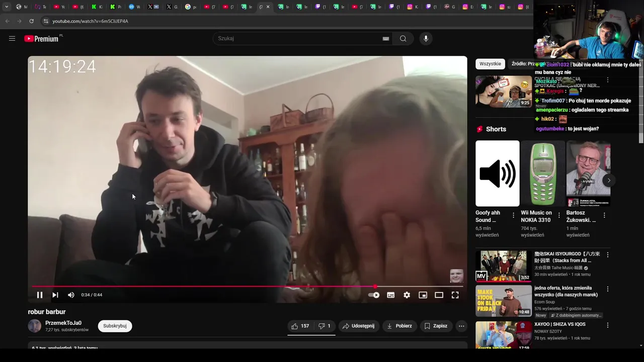
Task: Go back with the browser back arrow
Action: [7, 21]
